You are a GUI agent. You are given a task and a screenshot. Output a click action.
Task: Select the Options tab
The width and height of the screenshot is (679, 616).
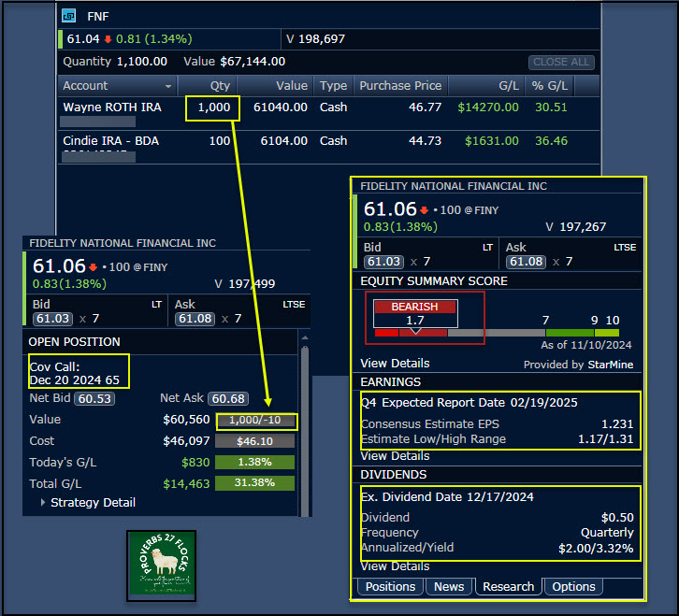(573, 586)
